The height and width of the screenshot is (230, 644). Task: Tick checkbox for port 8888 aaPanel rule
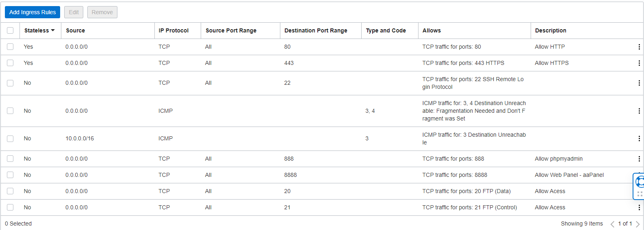(10, 175)
